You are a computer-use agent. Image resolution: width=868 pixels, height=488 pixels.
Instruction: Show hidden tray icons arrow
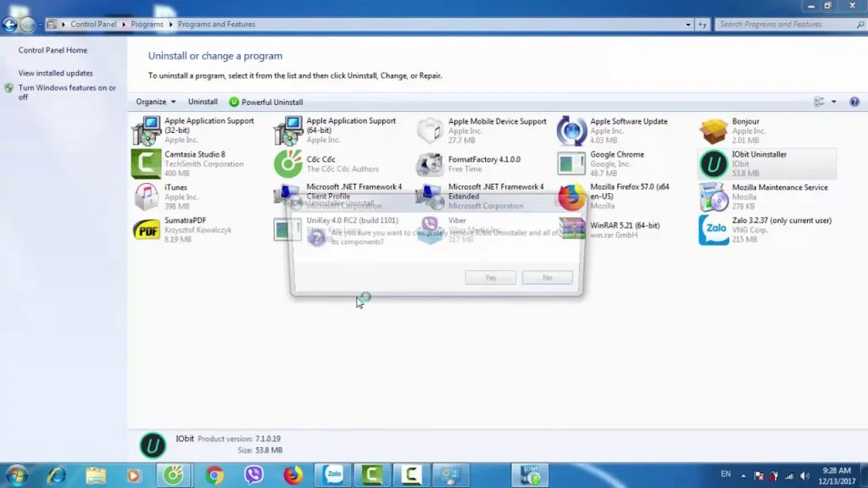tap(743, 476)
